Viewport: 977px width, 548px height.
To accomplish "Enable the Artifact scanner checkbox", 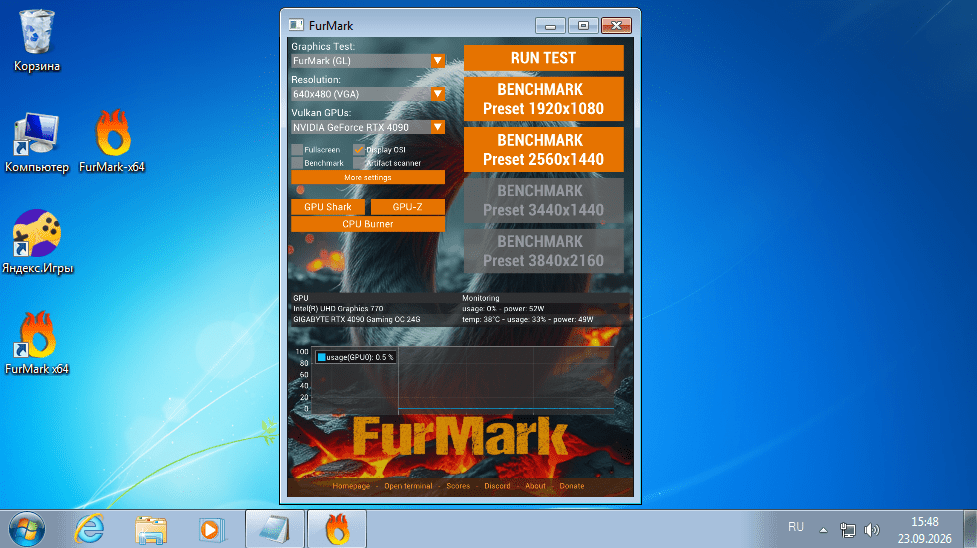I will (359, 163).
